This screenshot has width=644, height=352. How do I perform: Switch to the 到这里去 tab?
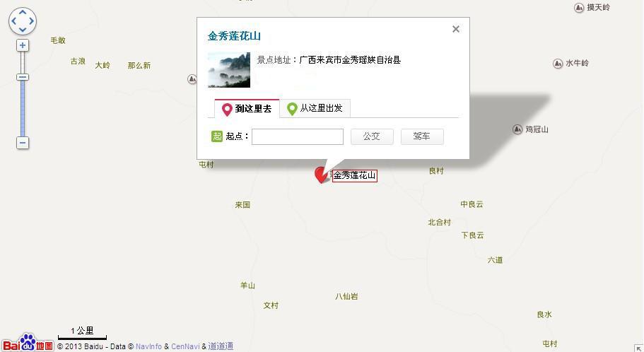tap(247, 108)
